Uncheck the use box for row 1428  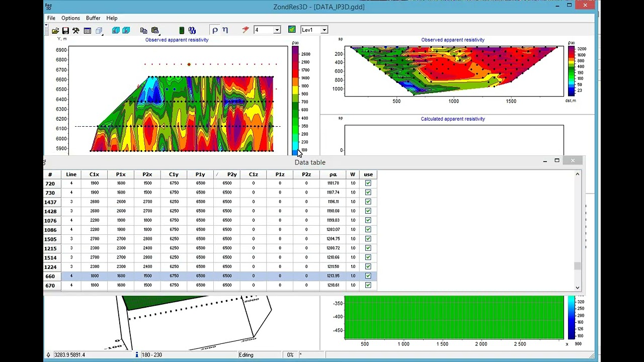tap(368, 211)
